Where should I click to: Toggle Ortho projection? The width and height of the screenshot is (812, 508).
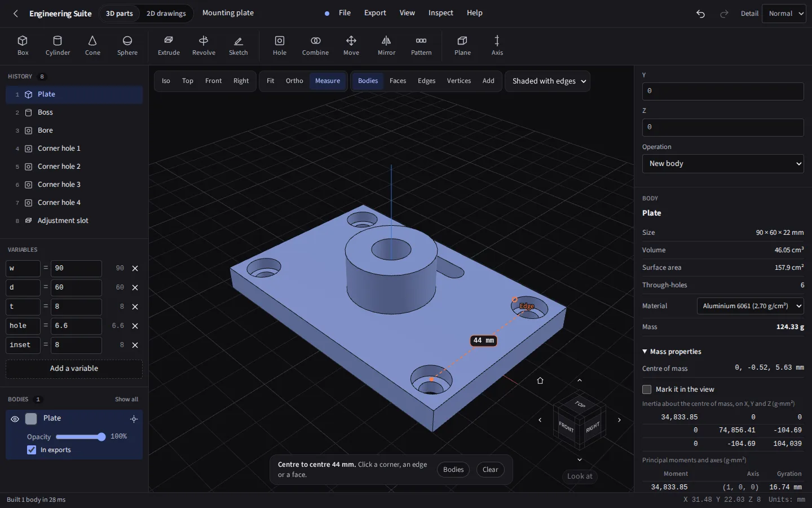(x=294, y=81)
